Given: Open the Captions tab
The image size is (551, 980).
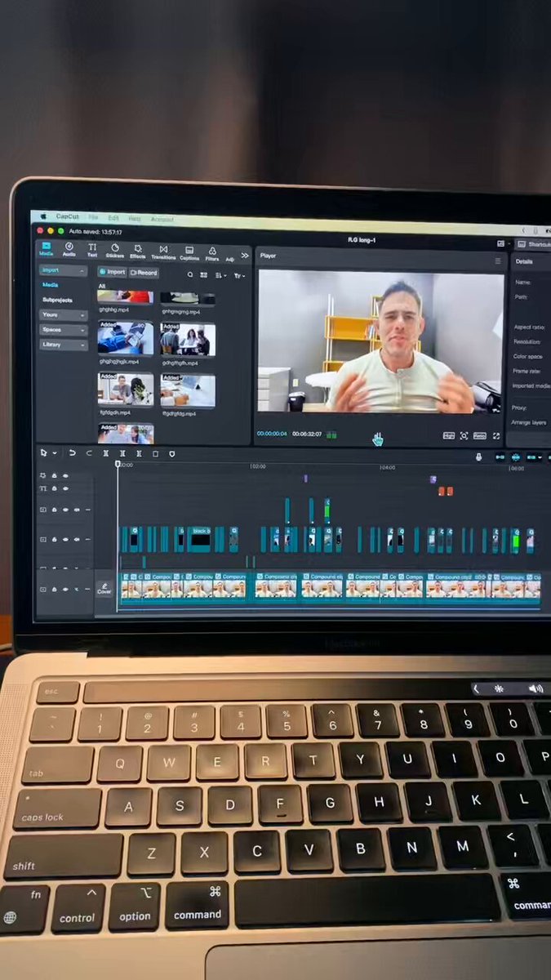Looking at the screenshot, I should tap(189, 253).
